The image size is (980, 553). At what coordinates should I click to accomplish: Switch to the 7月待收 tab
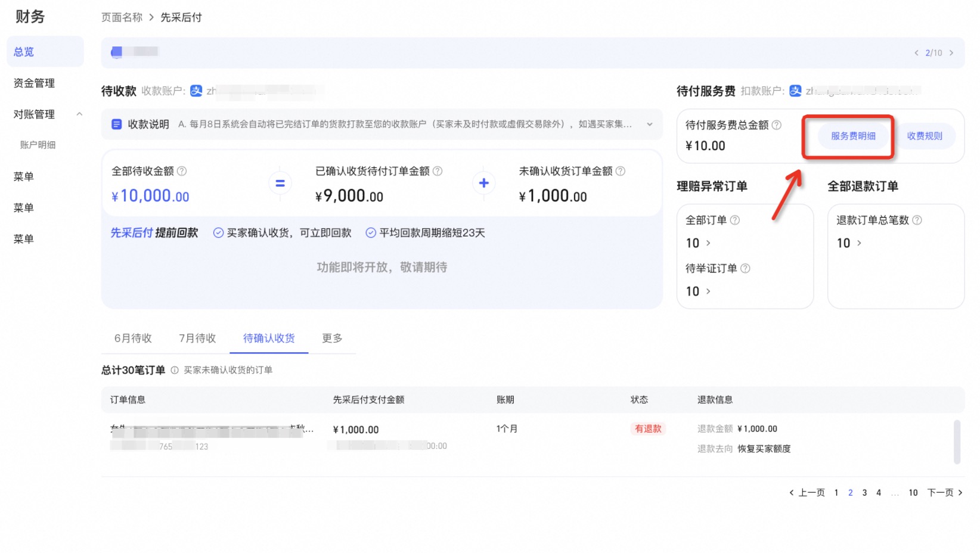[x=197, y=338]
